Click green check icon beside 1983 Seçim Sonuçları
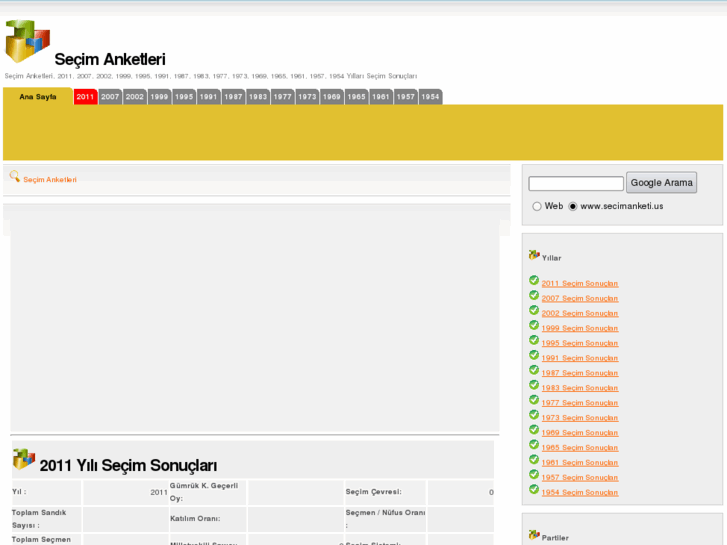727x545 pixels. (x=534, y=385)
